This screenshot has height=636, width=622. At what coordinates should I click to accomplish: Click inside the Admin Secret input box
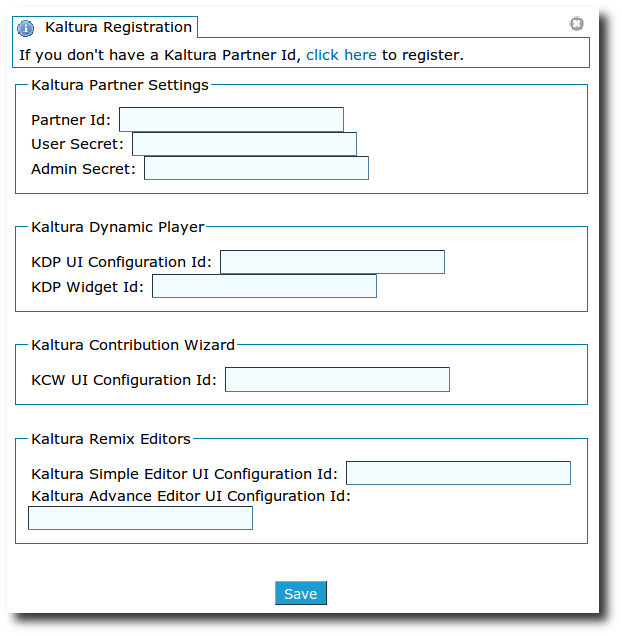click(256, 168)
